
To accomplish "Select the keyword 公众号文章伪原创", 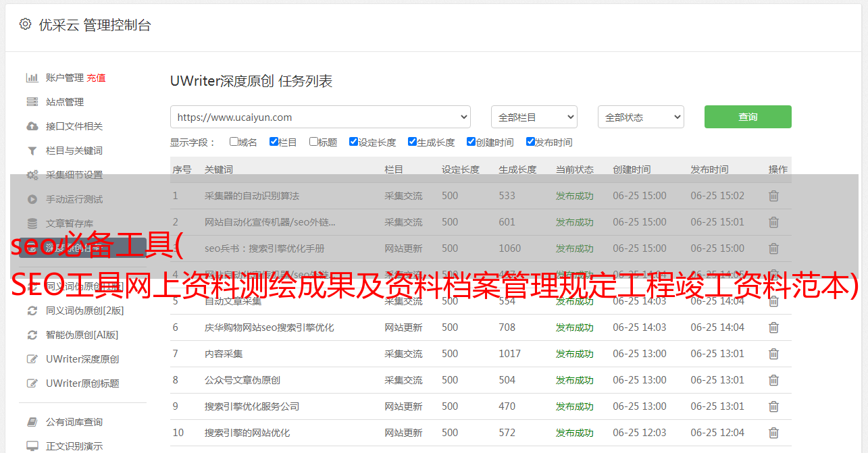I will 242,380.
